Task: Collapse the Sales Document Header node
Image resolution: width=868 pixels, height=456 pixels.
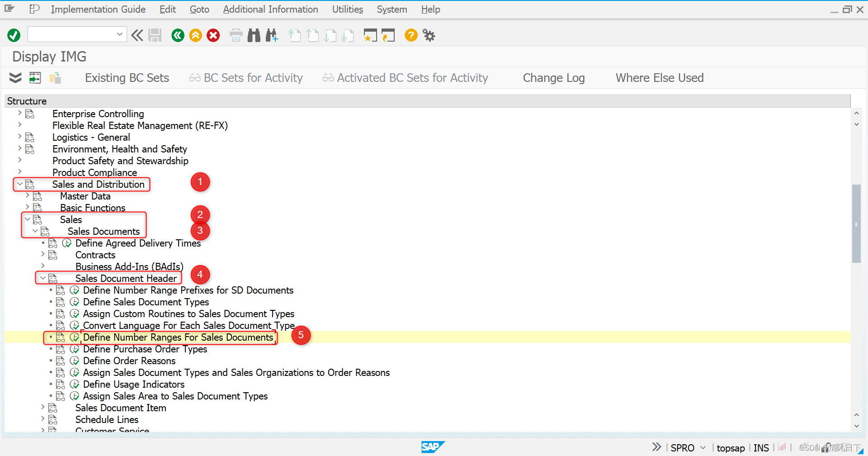Action: click(x=43, y=278)
